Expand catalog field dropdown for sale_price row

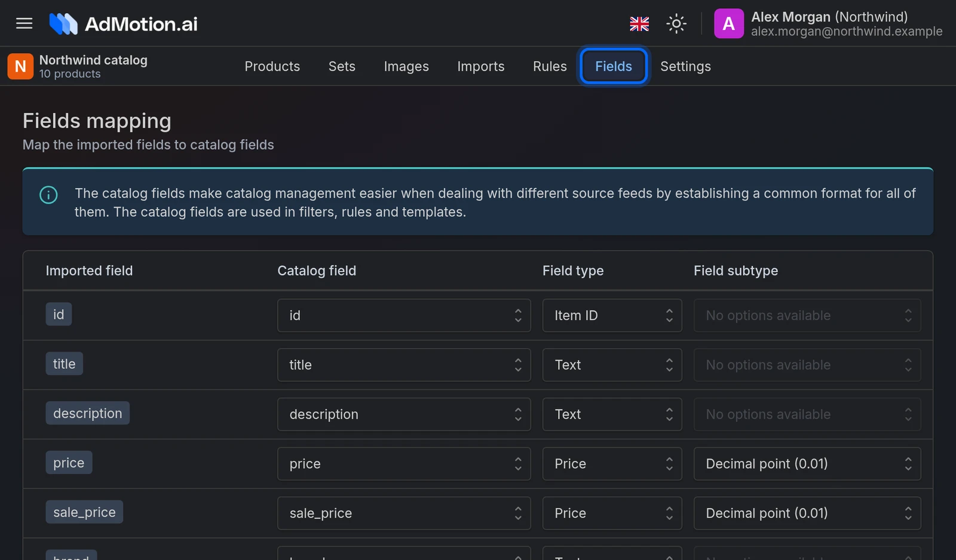pos(404,513)
